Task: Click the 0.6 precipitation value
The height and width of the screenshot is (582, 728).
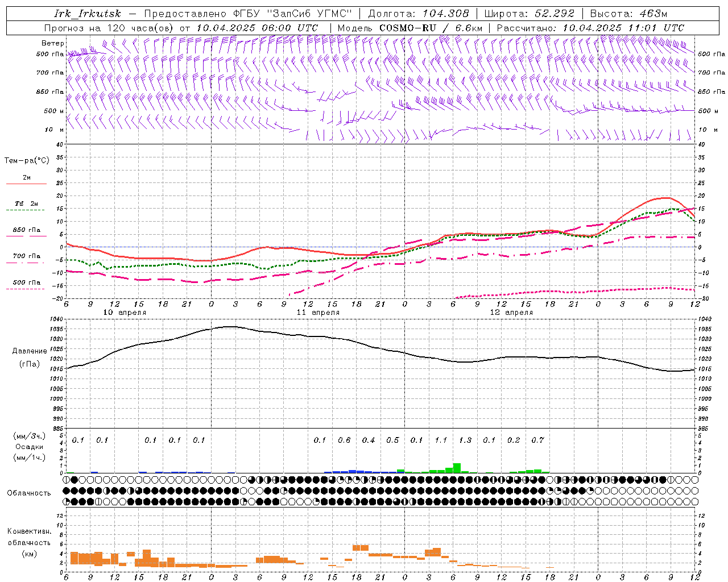Action: pyautogui.click(x=344, y=440)
